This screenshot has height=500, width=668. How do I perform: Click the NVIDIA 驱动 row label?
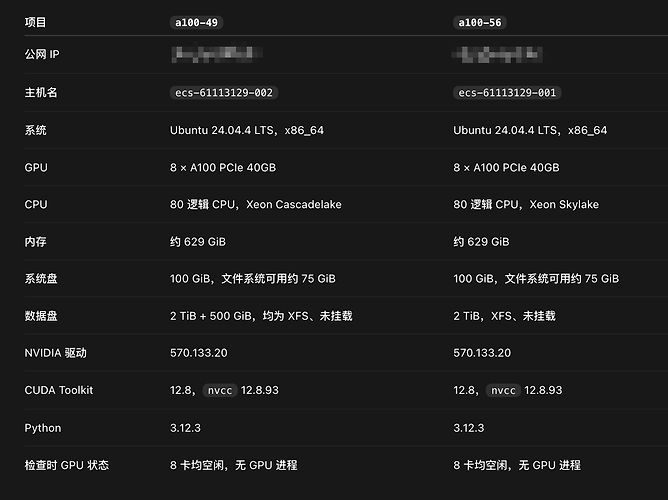click(55, 353)
